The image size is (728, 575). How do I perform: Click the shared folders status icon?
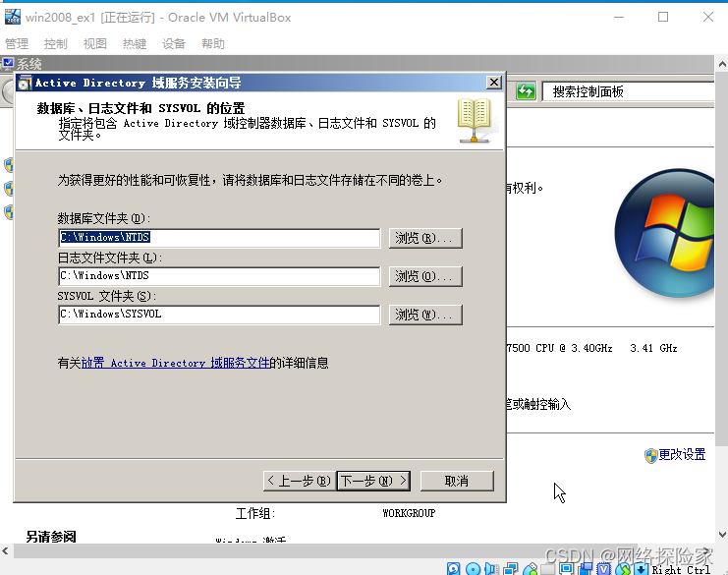click(548, 570)
